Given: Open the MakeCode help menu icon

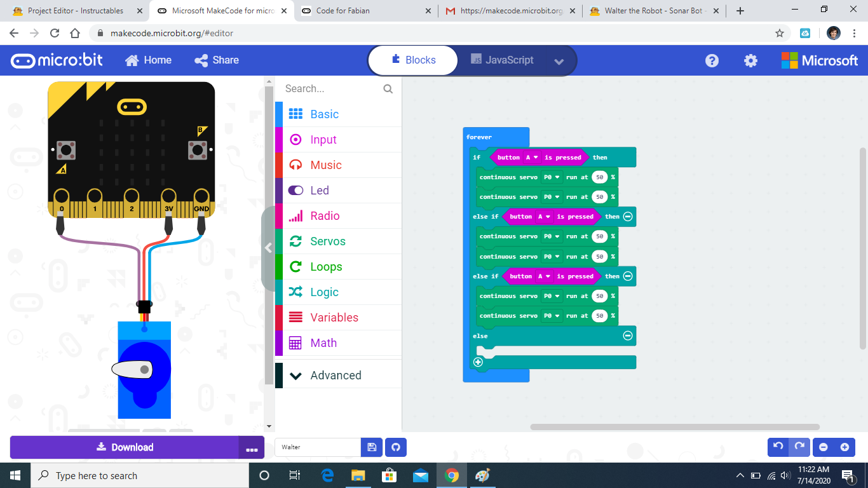Looking at the screenshot, I should tap(712, 60).
